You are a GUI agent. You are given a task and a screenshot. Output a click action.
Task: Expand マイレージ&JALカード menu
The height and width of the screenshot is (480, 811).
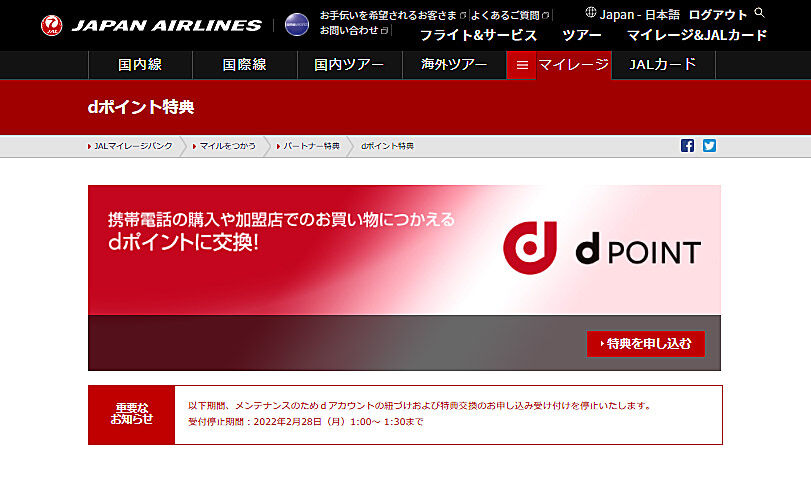tap(697, 35)
